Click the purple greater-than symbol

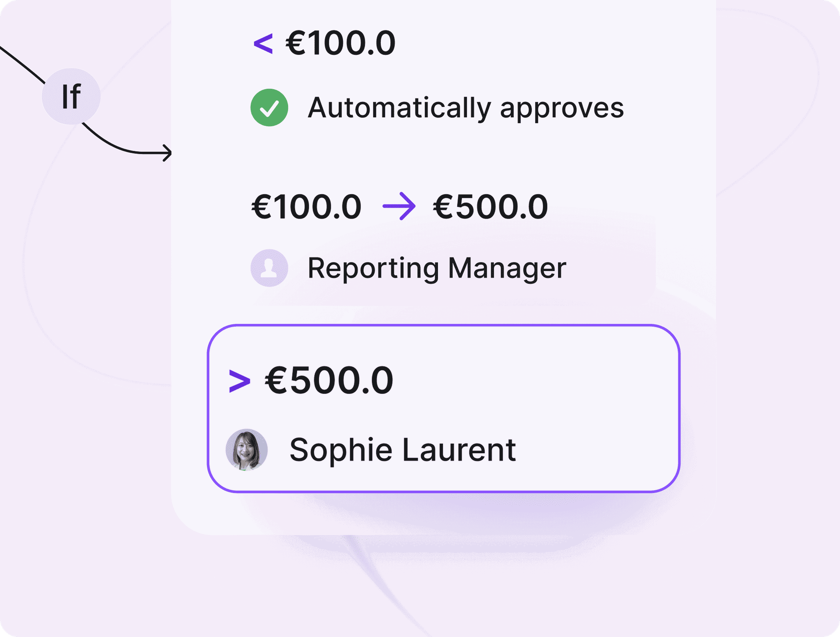pos(240,381)
